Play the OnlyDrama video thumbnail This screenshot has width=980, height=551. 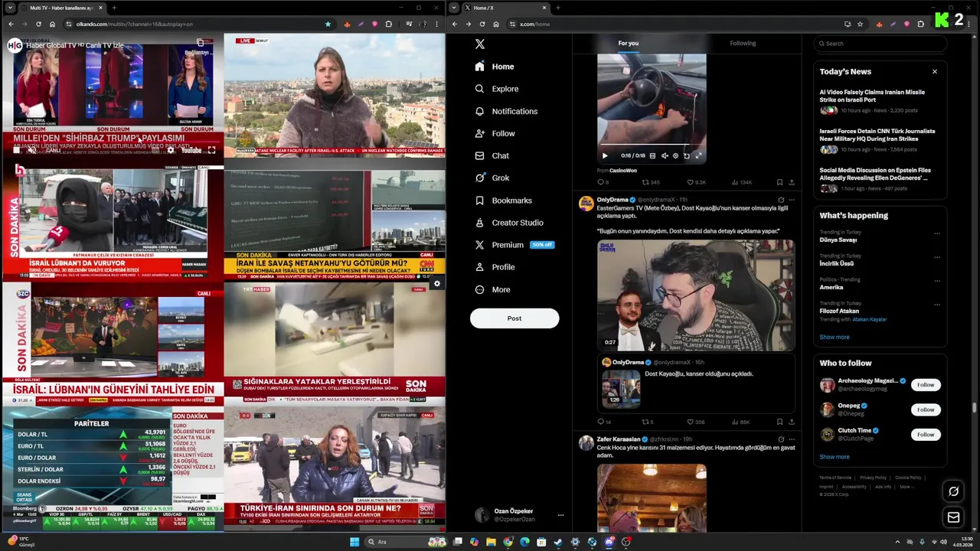[696, 295]
